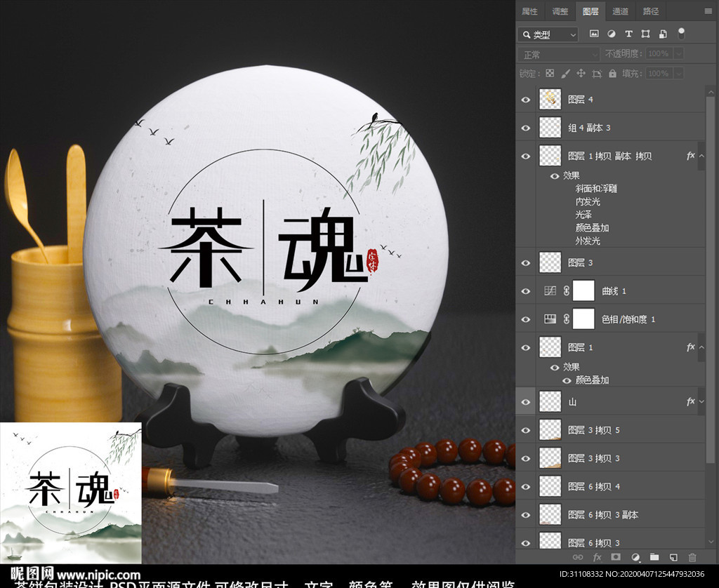Screen dimensions: 719x588
Task: Lock image pixels brush icon
Action: [565, 74]
